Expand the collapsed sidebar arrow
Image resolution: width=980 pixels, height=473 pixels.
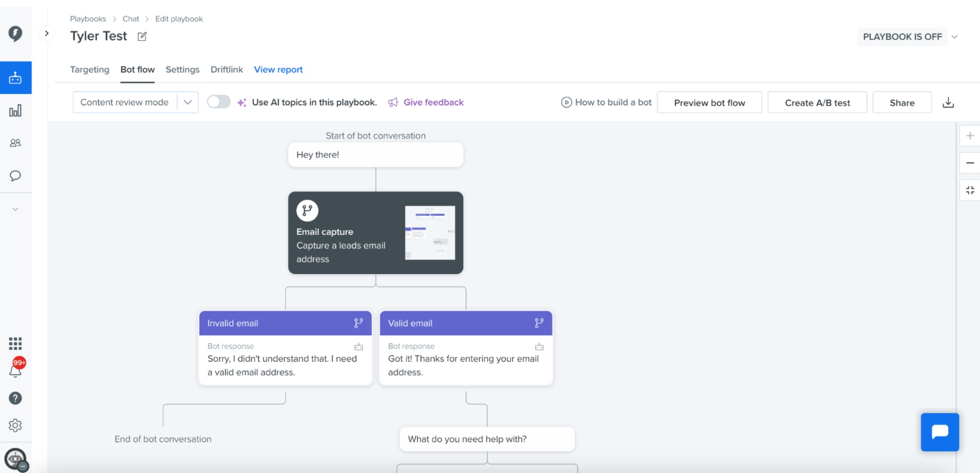[x=47, y=33]
